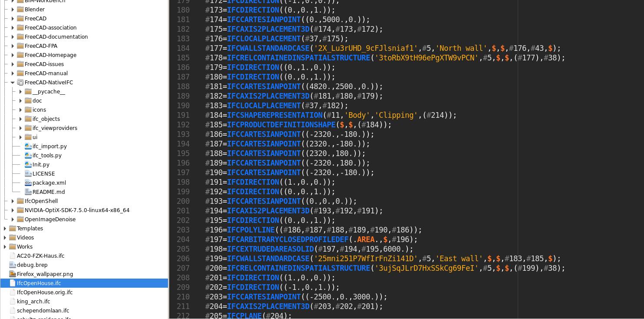Select the king_arch.ifc file
644x319 pixels.
point(33,301)
